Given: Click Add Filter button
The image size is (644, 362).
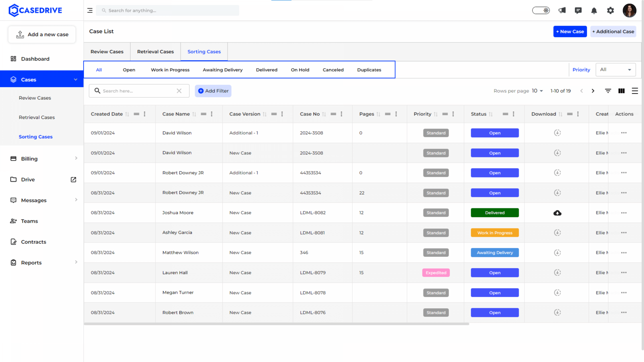Looking at the screenshot, I should [213, 91].
